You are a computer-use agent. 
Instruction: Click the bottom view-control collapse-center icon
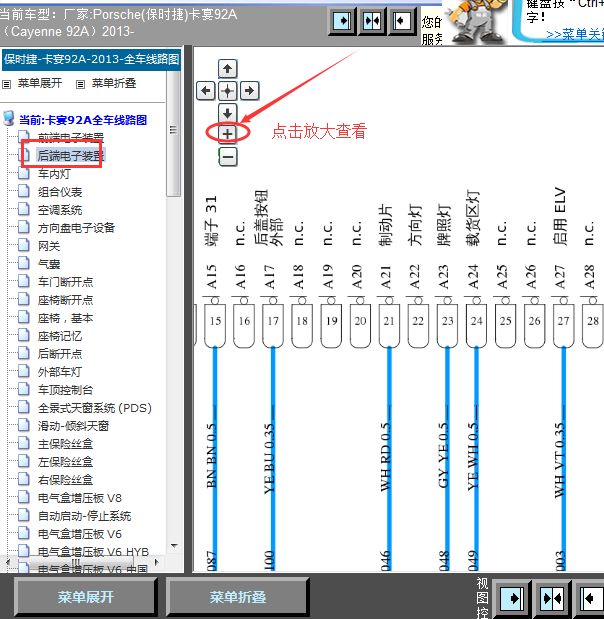553,598
